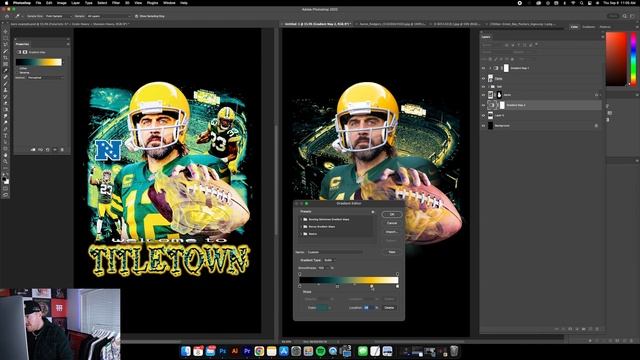Select the Crop tool

(x=5, y=58)
